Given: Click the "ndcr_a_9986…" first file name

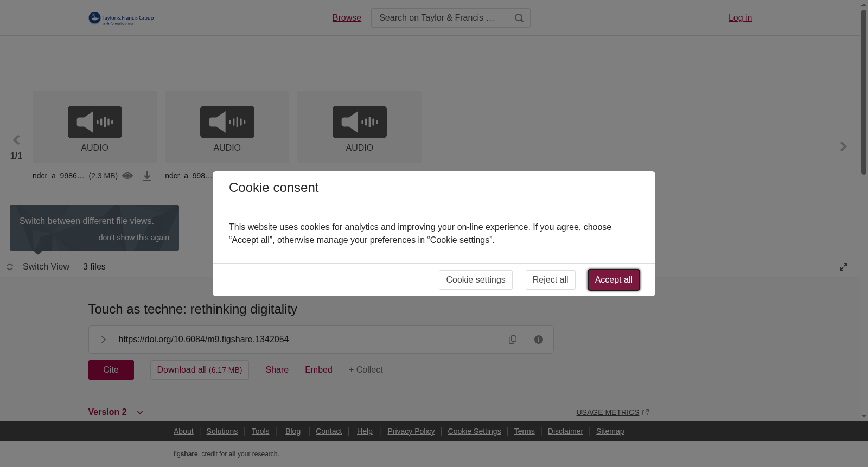Looking at the screenshot, I should pyautogui.click(x=59, y=176).
